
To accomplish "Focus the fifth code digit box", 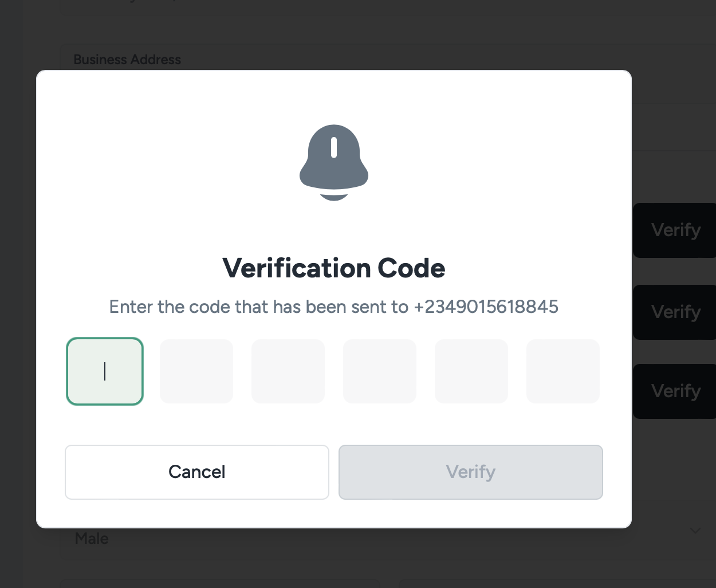I will pos(471,371).
